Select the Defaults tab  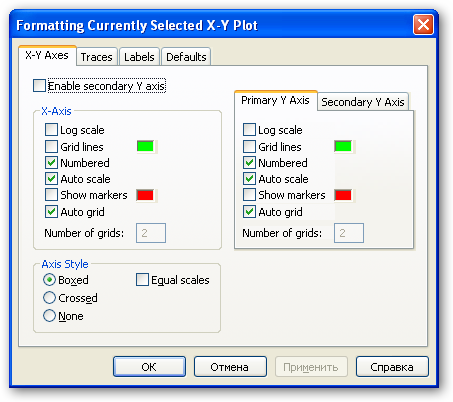tap(186, 57)
